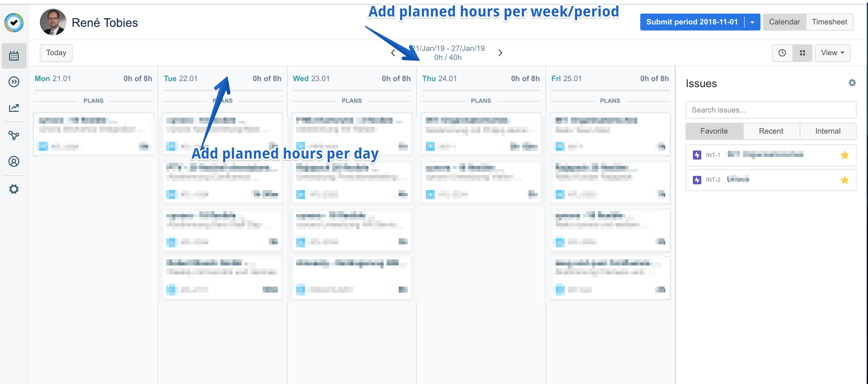This screenshot has width=868, height=384.
Task: Click the calendar icon in left sidebar
Action: click(x=14, y=56)
